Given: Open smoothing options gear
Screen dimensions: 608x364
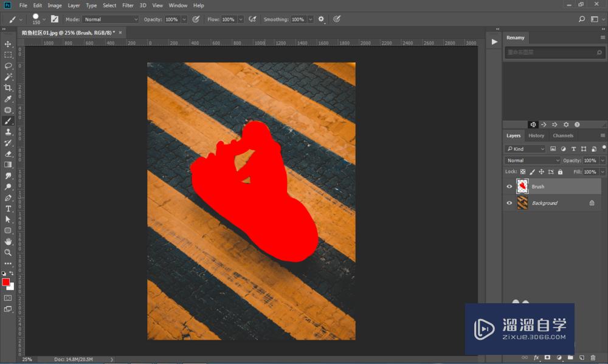Looking at the screenshot, I should tap(321, 19).
